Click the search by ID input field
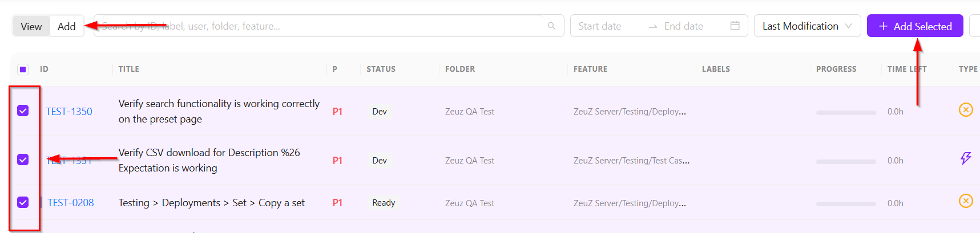 320,26
